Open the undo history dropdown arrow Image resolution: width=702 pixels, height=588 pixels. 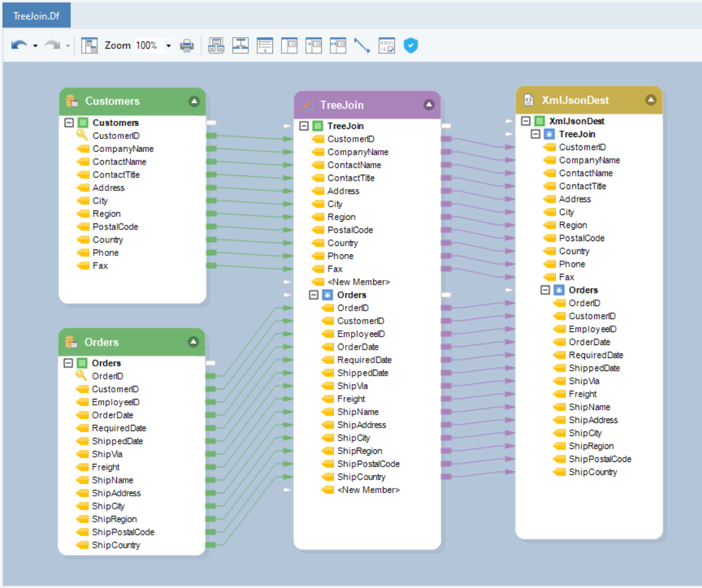(x=35, y=45)
